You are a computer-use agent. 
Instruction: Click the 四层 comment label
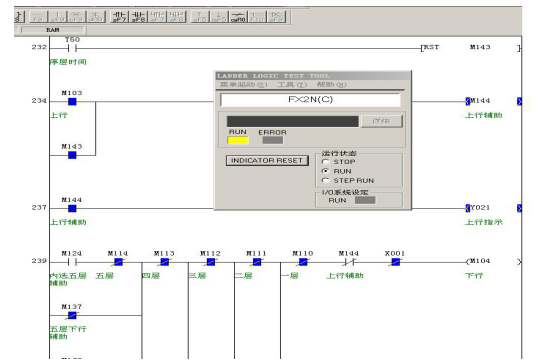point(151,276)
